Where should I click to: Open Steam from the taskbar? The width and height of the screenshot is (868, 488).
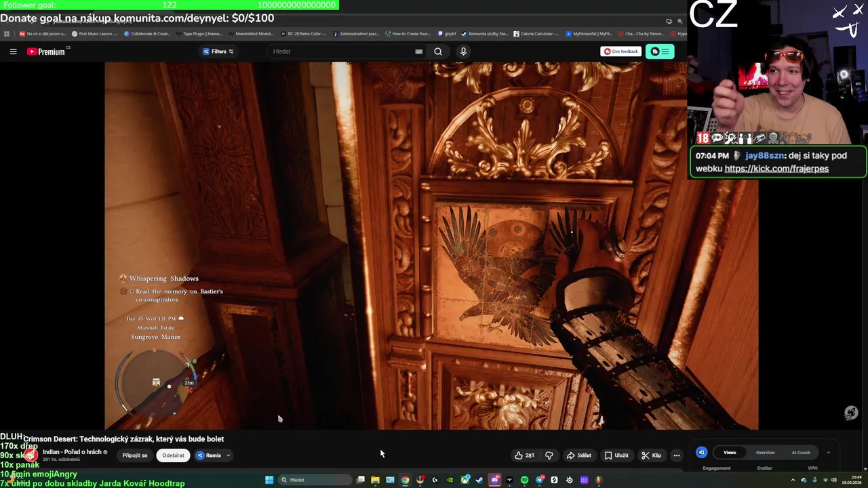point(479,480)
